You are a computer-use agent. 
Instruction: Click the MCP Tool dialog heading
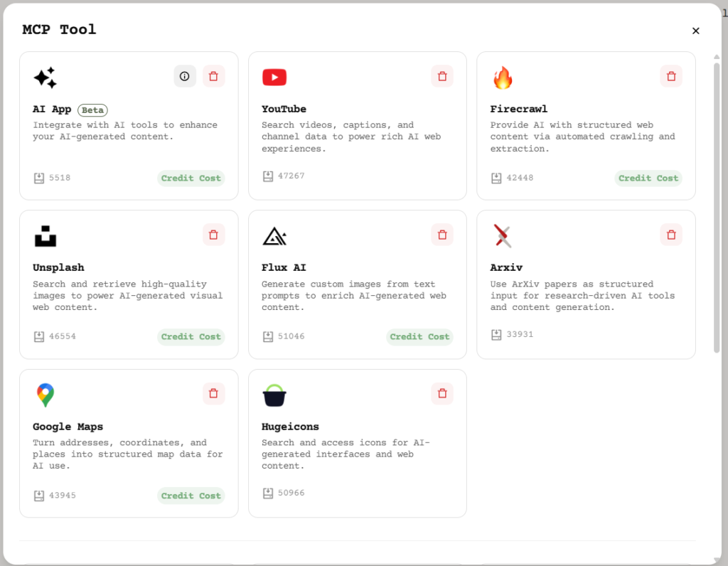(x=59, y=30)
